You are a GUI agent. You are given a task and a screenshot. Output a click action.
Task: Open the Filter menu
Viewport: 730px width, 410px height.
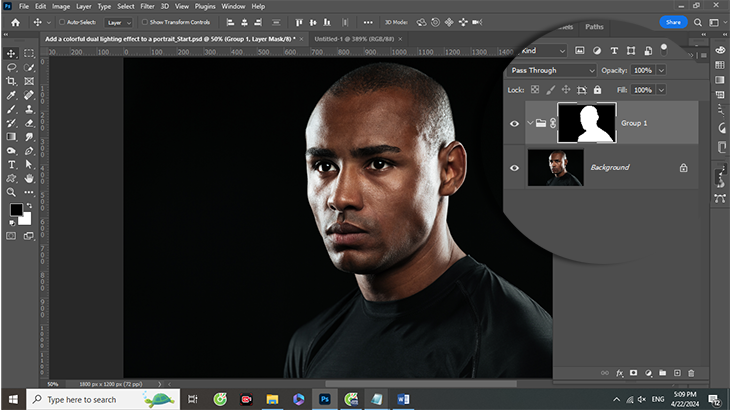tap(147, 6)
